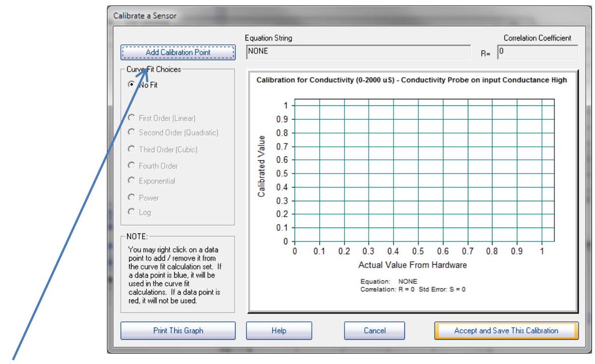
Task: Click the Correlation Coefficient R= field
Action: click(537, 51)
